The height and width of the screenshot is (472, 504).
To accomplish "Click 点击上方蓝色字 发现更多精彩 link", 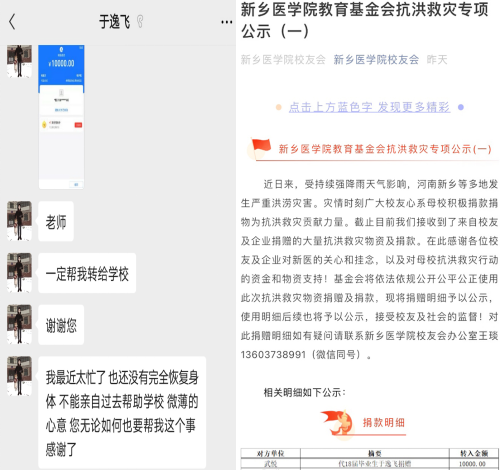I will pos(369,107).
